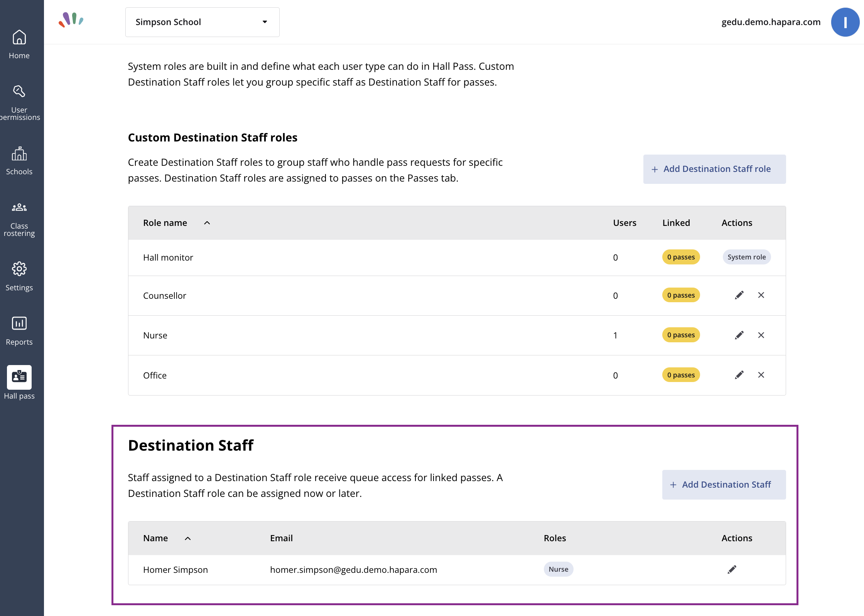The height and width of the screenshot is (616, 864).
Task: Open Settings in the sidebar
Action: coord(19,277)
